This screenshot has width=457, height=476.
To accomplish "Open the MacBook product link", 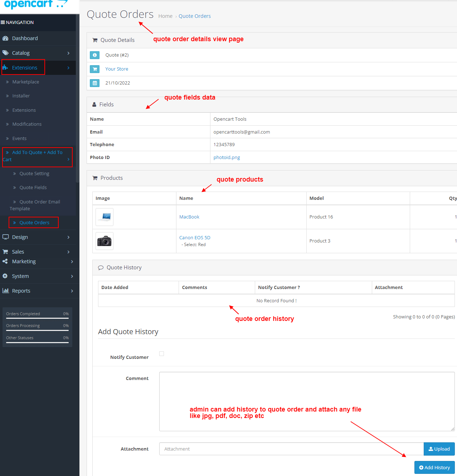I will [189, 217].
